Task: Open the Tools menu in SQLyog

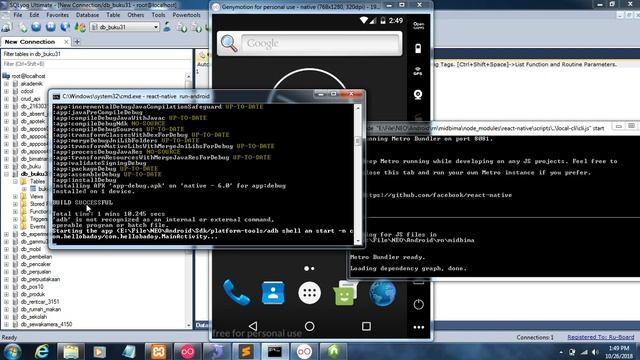Action: click(158, 15)
